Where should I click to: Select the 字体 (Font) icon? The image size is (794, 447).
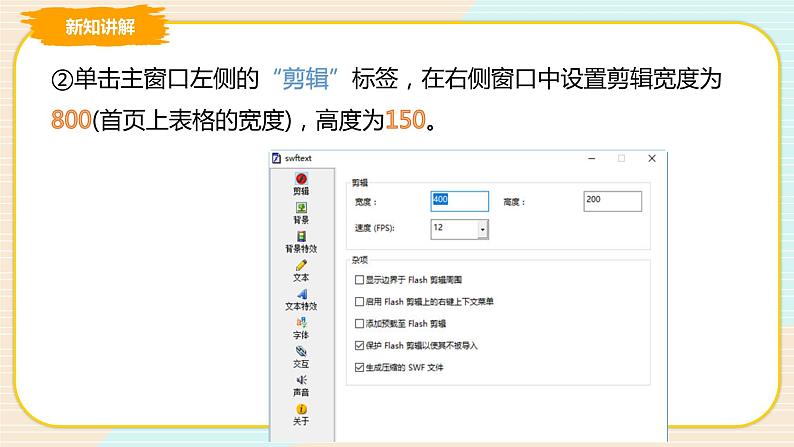tap(301, 322)
